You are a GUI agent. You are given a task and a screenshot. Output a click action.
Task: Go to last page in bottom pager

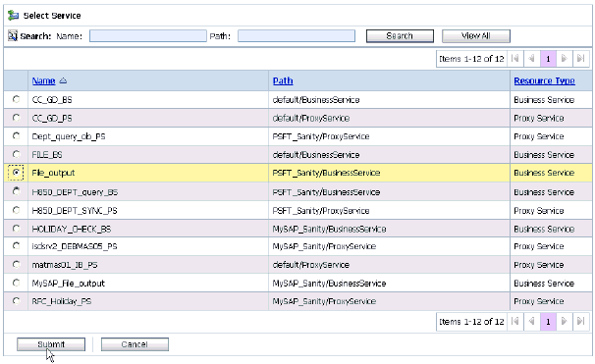[580, 322]
